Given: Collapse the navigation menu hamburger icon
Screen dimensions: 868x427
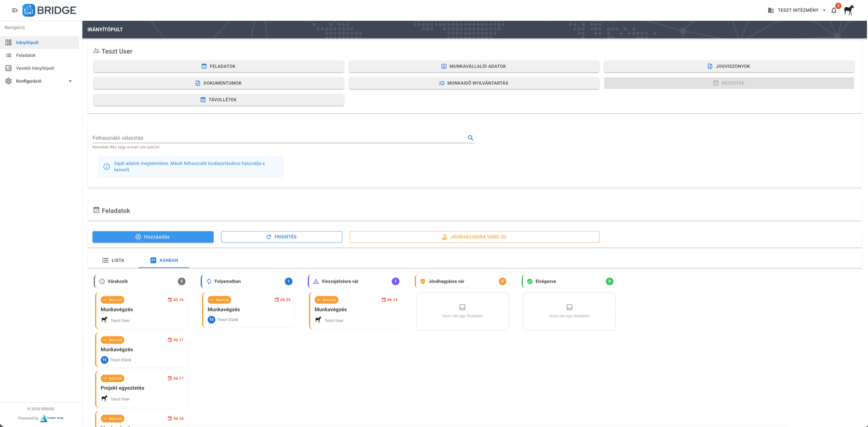Looking at the screenshot, I should (15, 10).
